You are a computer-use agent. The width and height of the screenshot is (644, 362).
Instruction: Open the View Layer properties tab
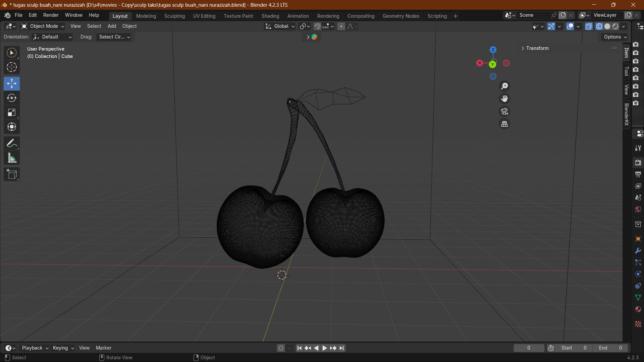point(638,186)
